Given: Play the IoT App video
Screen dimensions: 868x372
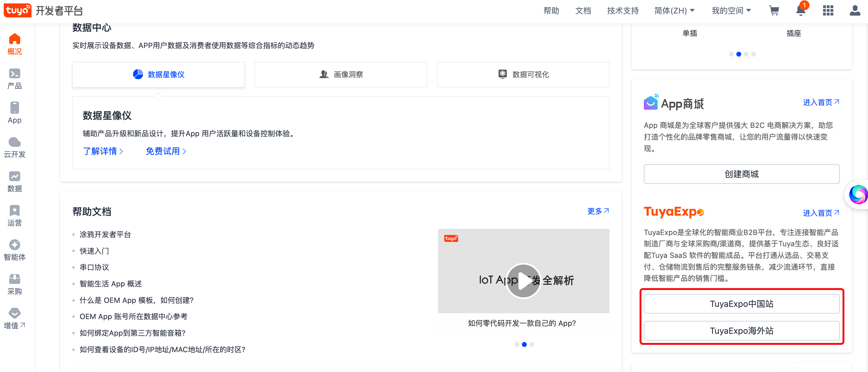Looking at the screenshot, I should coord(523,281).
